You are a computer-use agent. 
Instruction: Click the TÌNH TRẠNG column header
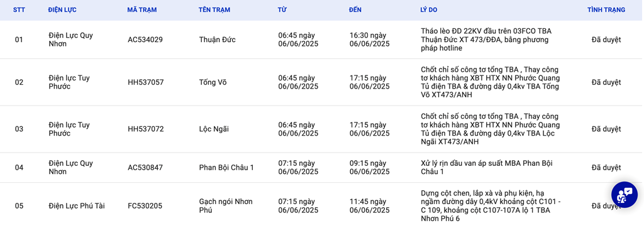click(x=606, y=10)
